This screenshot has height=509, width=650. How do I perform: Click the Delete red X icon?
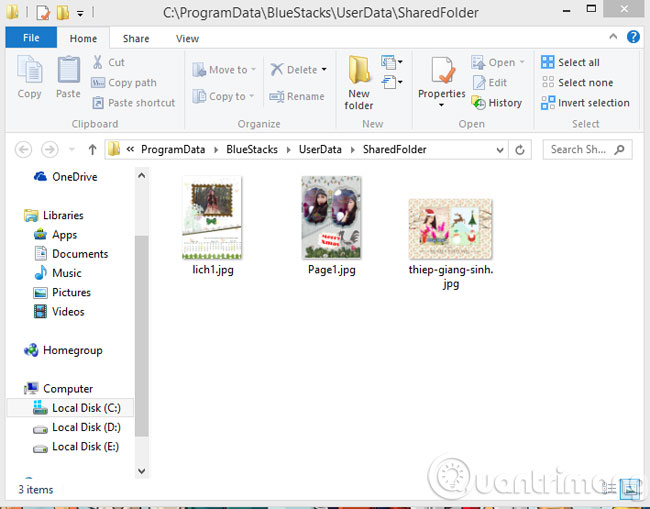[276, 69]
